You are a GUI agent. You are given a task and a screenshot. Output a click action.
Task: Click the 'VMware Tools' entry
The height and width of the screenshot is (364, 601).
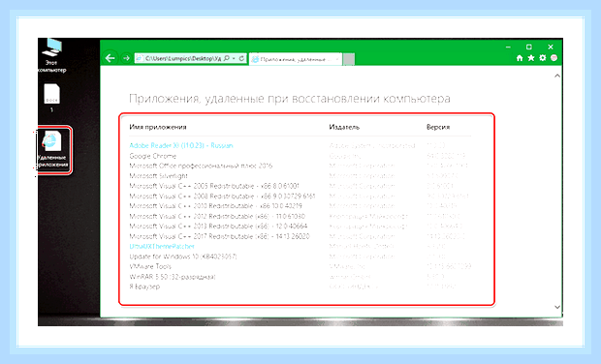[x=150, y=266]
